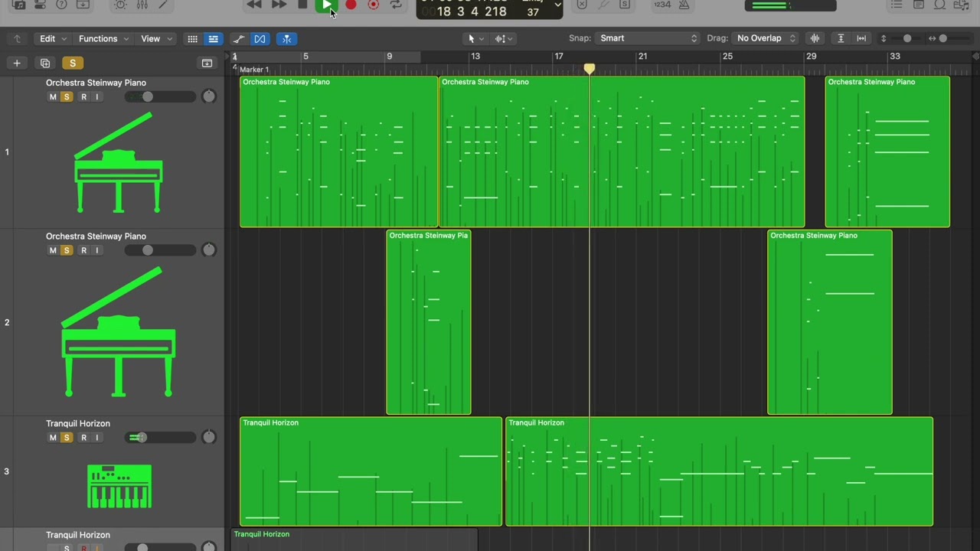The height and width of the screenshot is (551, 980).
Task: Select the Orchestra Steinway Pia region on track 2
Action: tap(429, 322)
